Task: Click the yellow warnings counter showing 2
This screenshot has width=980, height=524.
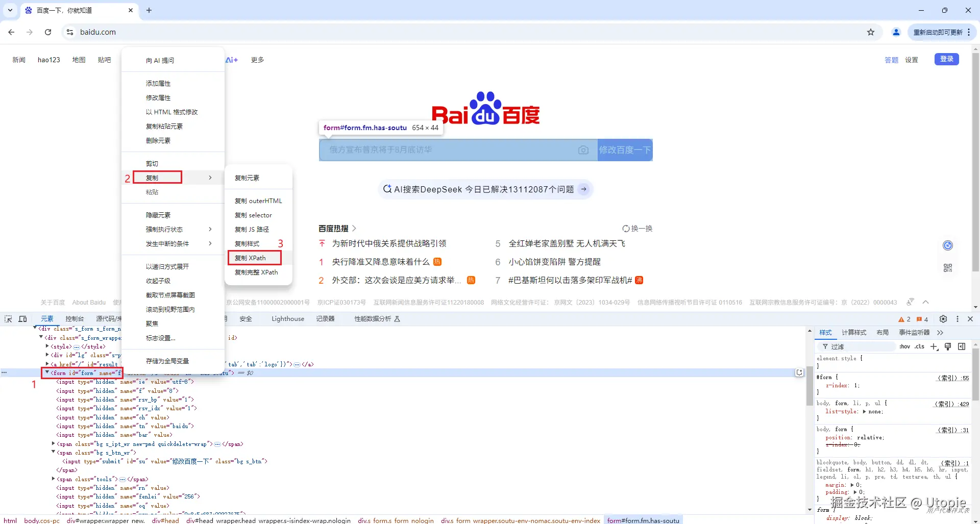Action: 904,319
